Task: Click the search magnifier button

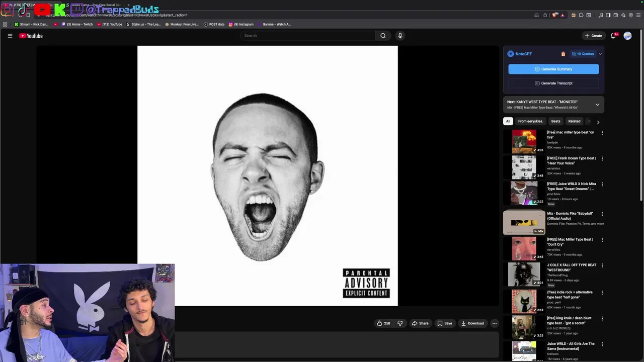Action: [383, 36]
